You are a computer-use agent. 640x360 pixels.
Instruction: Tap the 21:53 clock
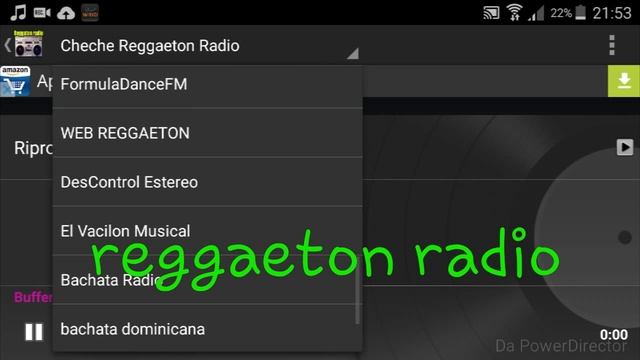pos(612,13)
